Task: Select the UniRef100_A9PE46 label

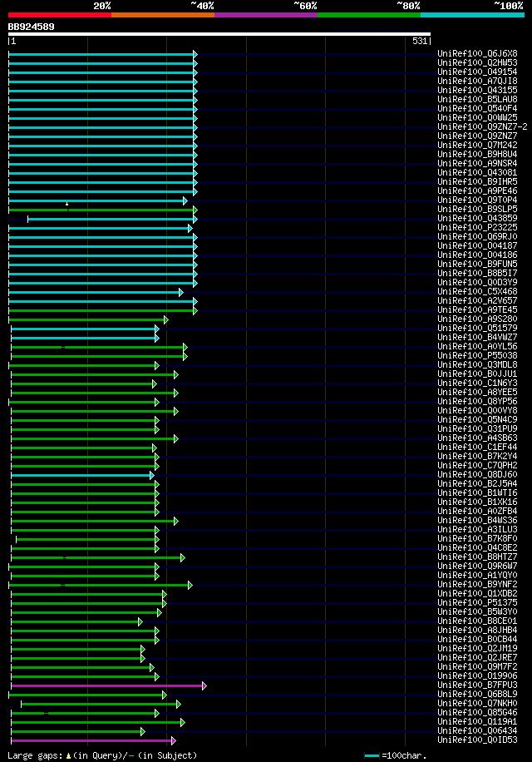Action: point(477,191)
